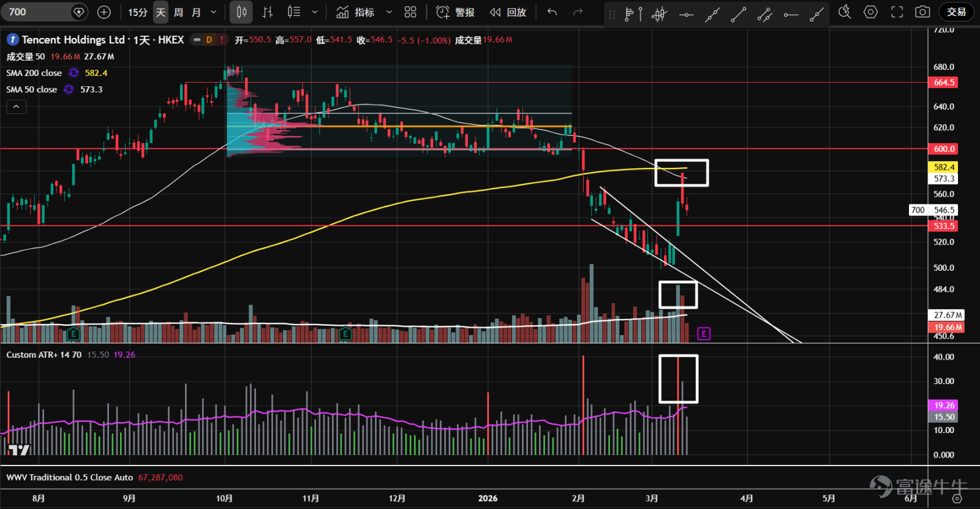Click the refresh icon beside SMA 50 close
Viewport: 980px width, 509px height.
click(x=69, y=89)
